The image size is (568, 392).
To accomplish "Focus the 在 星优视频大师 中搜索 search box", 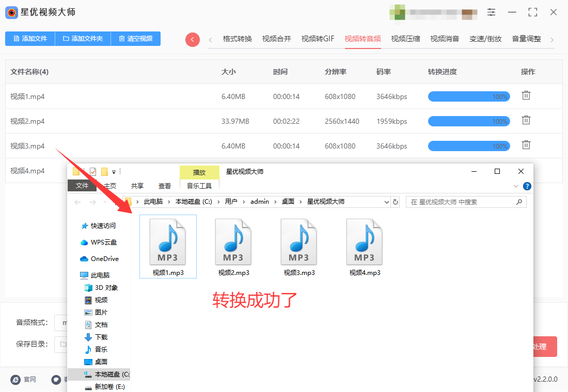I will (x=466, y=202).
